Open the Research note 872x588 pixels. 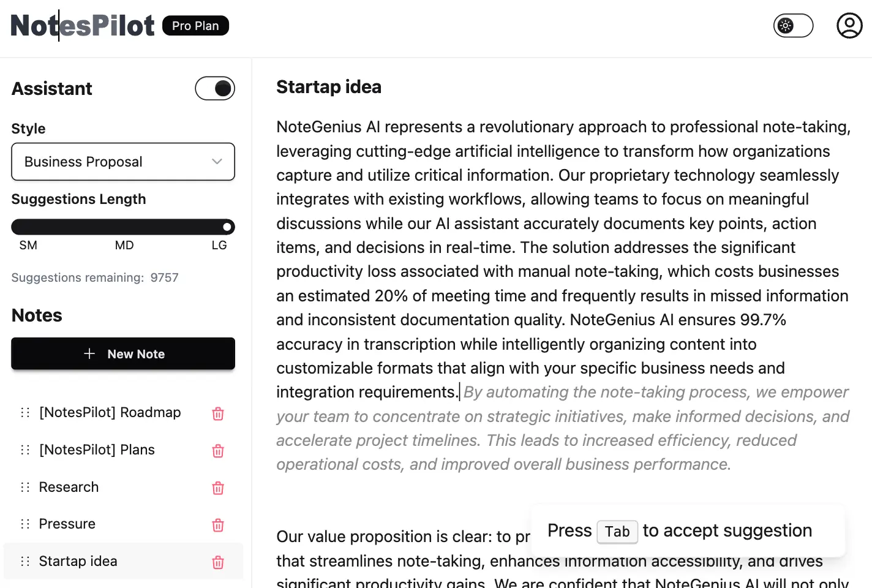(69, 487)
